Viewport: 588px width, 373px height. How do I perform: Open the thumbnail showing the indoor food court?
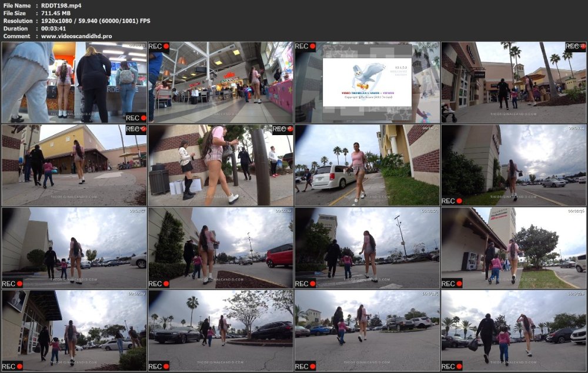(220, 82)
